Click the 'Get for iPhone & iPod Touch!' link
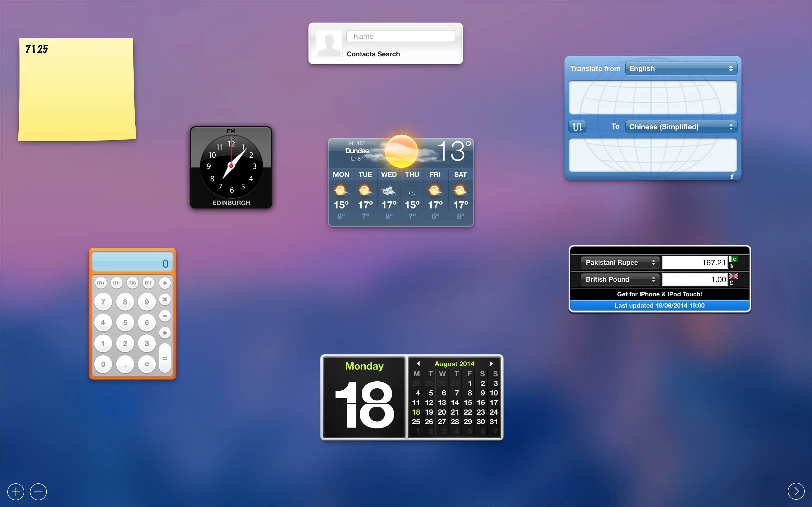This screenshot has height=507, width=812. click(x=659, y=294)
